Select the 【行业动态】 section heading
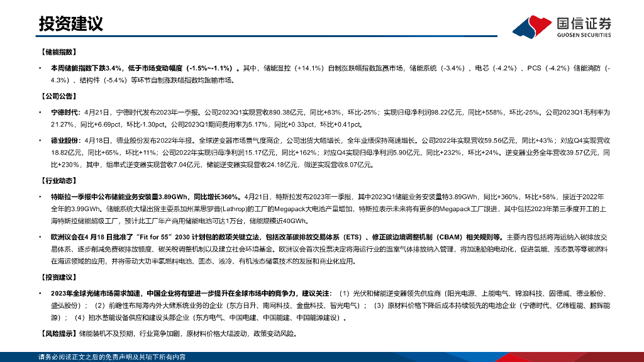The image size is (644, 362). pos(58,181)
